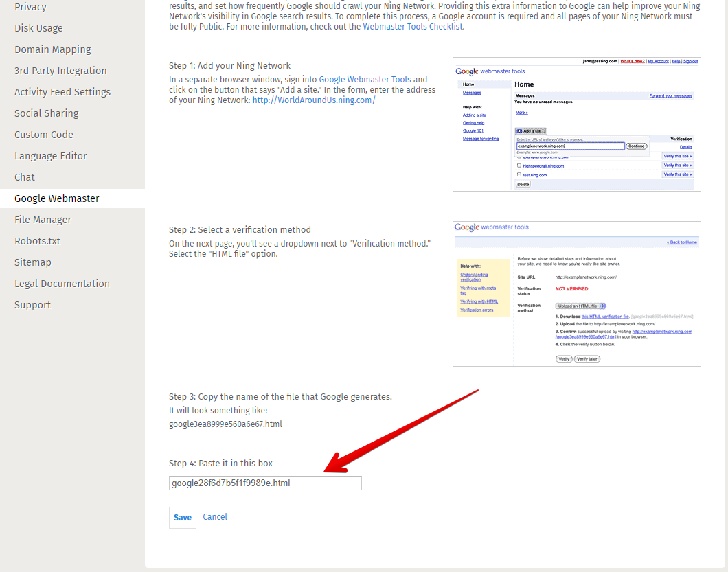Click the 'Step 1: Add your Ning Network' heading
728x572 pixels.
230,66
